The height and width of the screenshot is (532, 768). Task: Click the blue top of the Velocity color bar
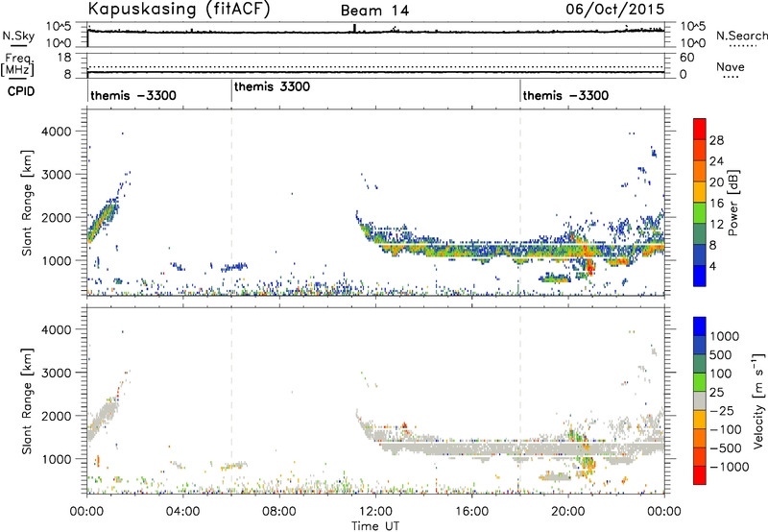[x=700, y=326]
